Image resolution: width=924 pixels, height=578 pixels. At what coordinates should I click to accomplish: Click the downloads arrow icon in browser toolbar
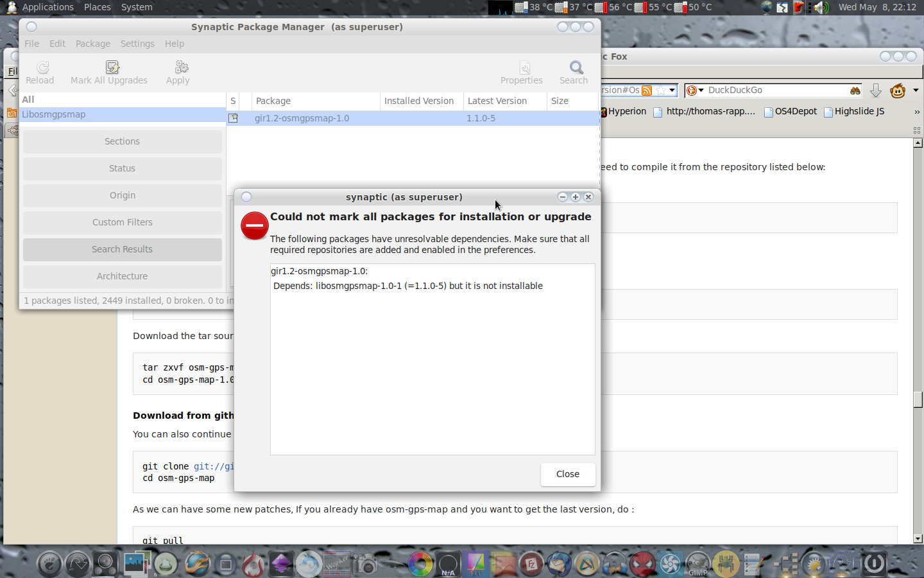(x=875, y=91)
